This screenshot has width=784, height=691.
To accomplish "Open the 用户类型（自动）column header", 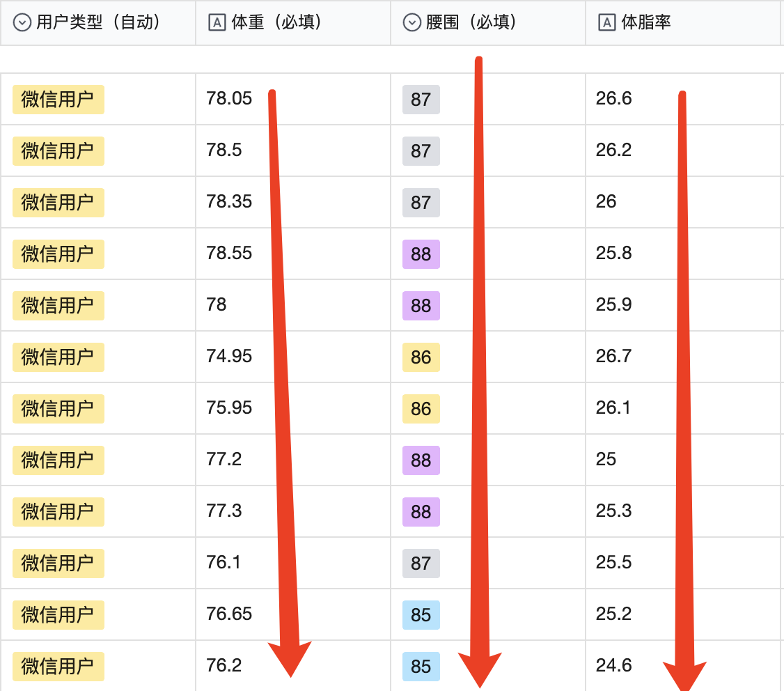I will [x=97, y=23].
